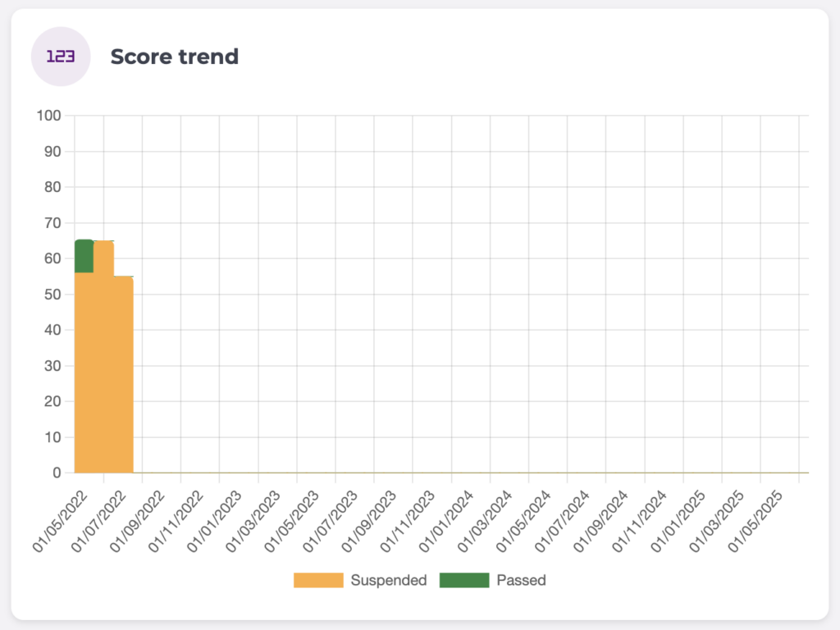This screenshot has height=630, width=840.
Task: Click the green Passed bar segment
Action: (x=84, y=256)
